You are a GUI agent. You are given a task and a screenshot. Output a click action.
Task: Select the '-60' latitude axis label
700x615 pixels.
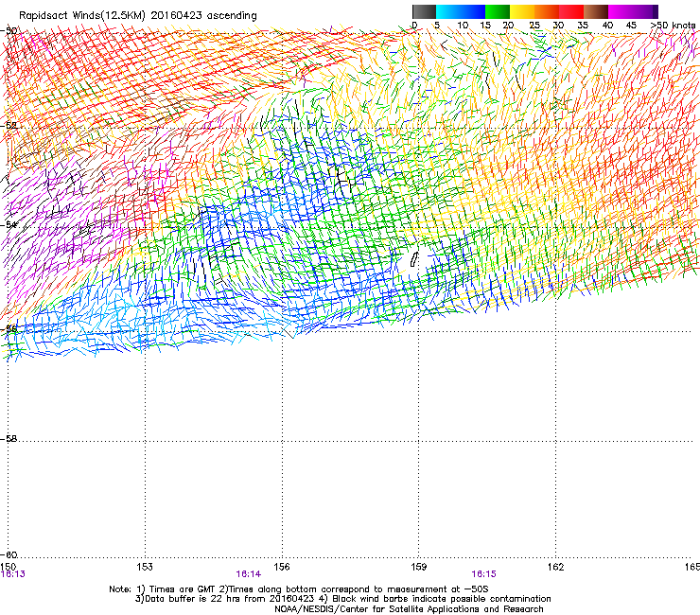click(x=9, y=554)
